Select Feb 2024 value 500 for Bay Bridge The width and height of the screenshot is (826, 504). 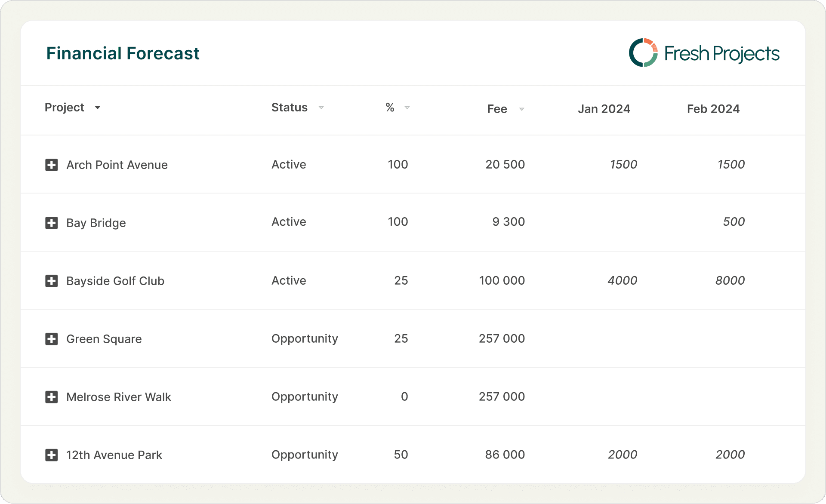click(x=734, y=221)
